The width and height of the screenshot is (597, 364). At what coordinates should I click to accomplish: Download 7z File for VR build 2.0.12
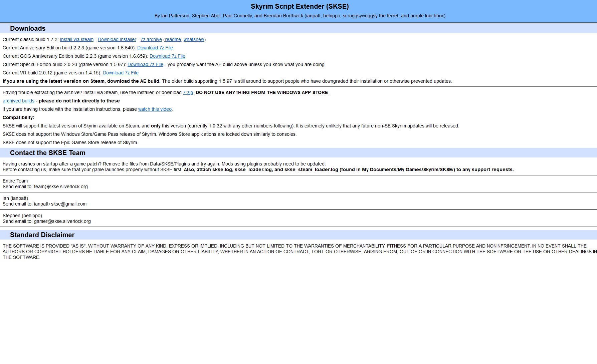[121, 73]
